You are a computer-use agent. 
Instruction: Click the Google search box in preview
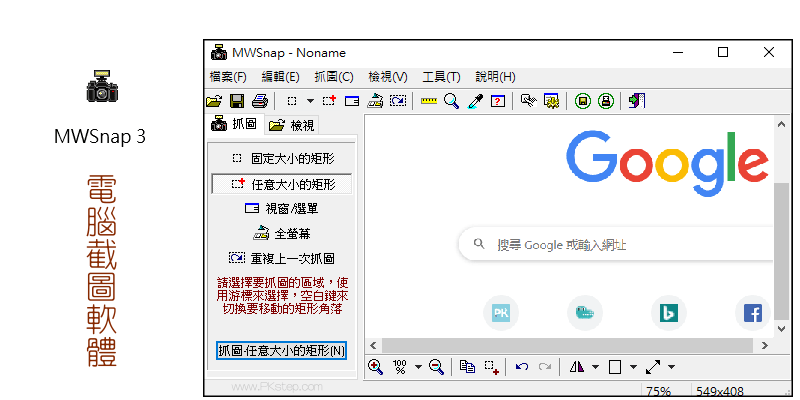click(616, 245)
